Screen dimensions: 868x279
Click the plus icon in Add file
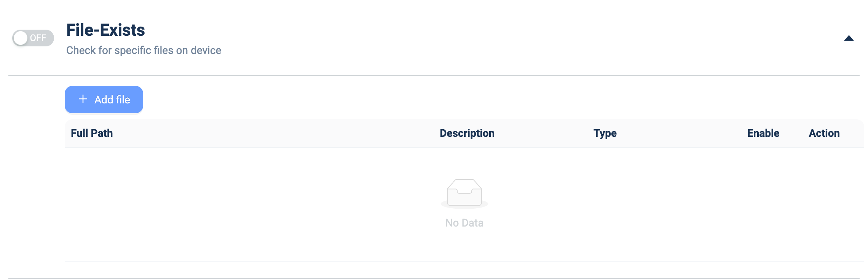(x=83, y=99)
